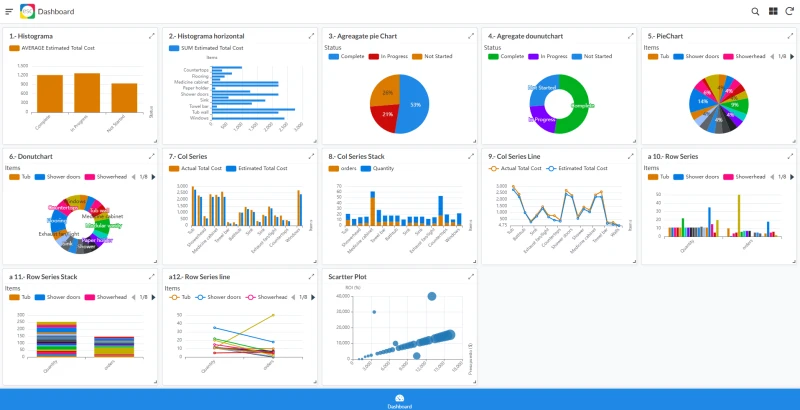
Task: Expand the 8.- Col Series Stack panel
Action: pyautogui.click(x=471, y=156)
